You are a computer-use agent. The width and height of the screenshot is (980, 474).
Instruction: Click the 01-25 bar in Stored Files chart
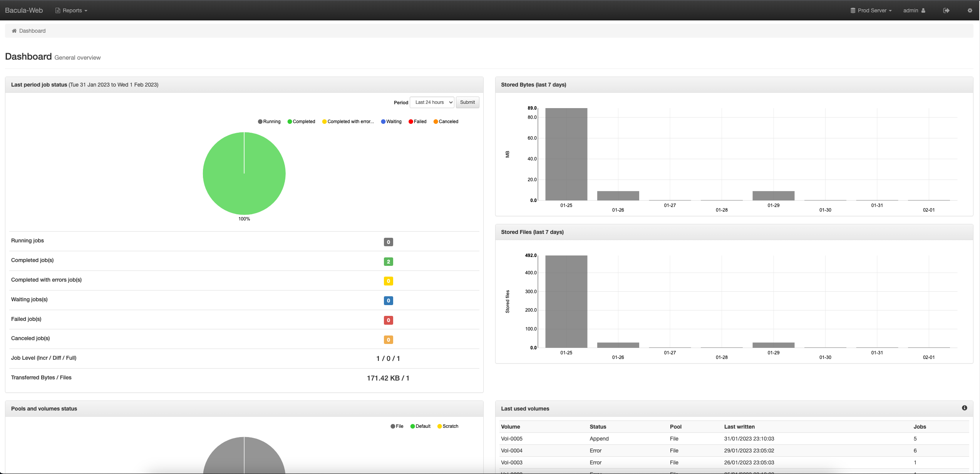point(566,302)
